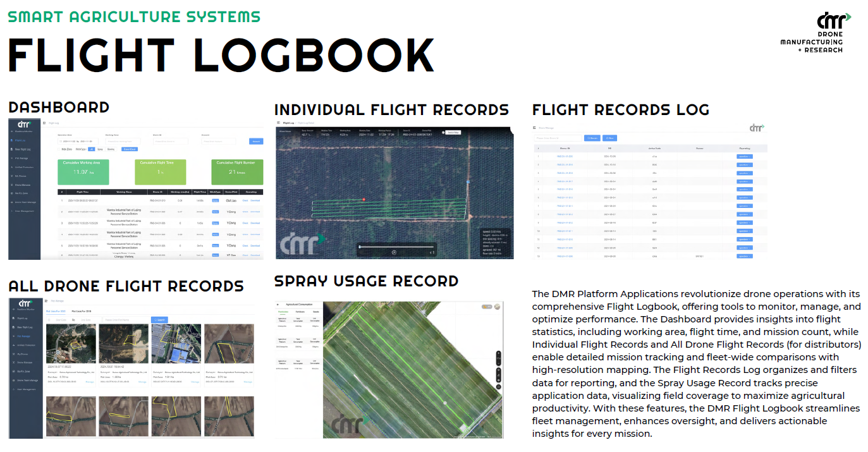Click the Drone ID input on Dashboard

tap(171, 141)
